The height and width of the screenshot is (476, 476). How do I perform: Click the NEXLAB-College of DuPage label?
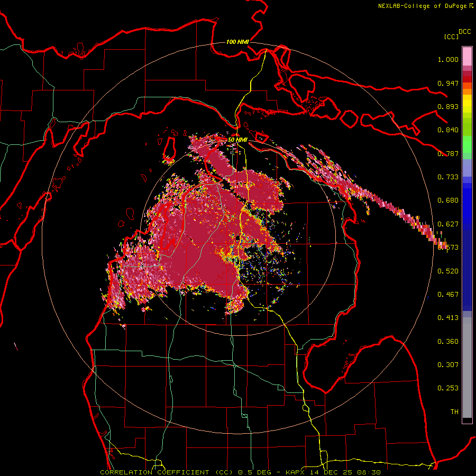[x=422, y=6]
